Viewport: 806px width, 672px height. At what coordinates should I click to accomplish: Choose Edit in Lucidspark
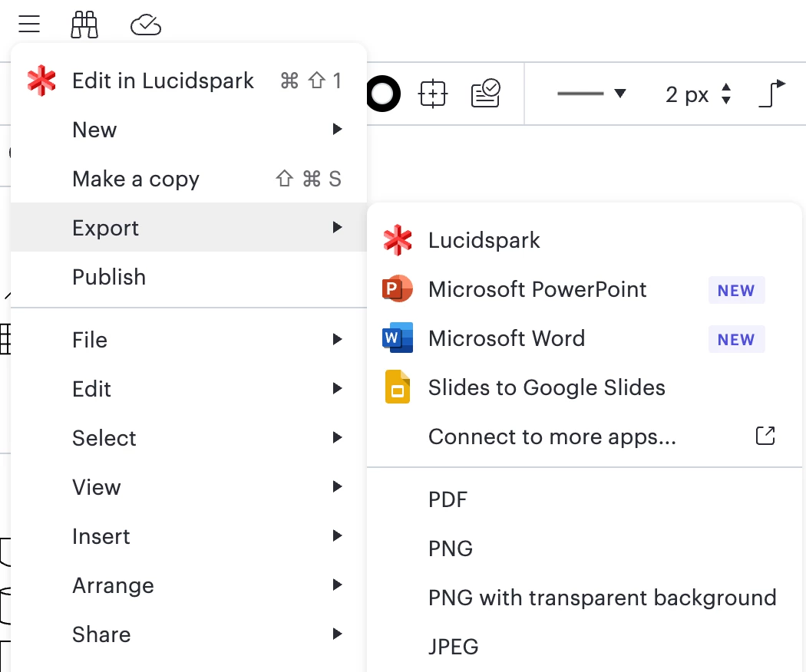click(x=189, y=81)
